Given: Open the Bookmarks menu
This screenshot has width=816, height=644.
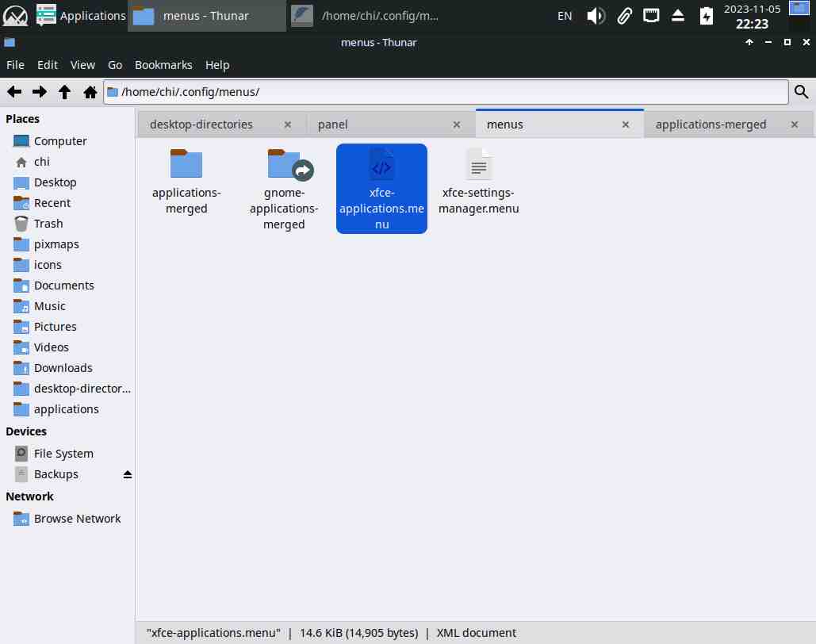Looking at the screenshot, I should pyautogui.click(x=163, y=65).
